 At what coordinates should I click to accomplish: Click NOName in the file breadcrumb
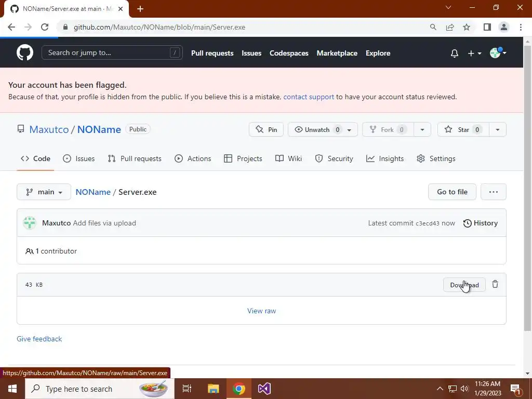coord(93,192)
